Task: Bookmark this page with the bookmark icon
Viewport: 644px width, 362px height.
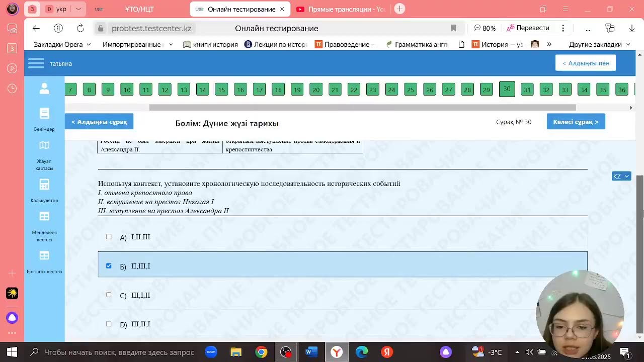Action: tap(453, 28)
